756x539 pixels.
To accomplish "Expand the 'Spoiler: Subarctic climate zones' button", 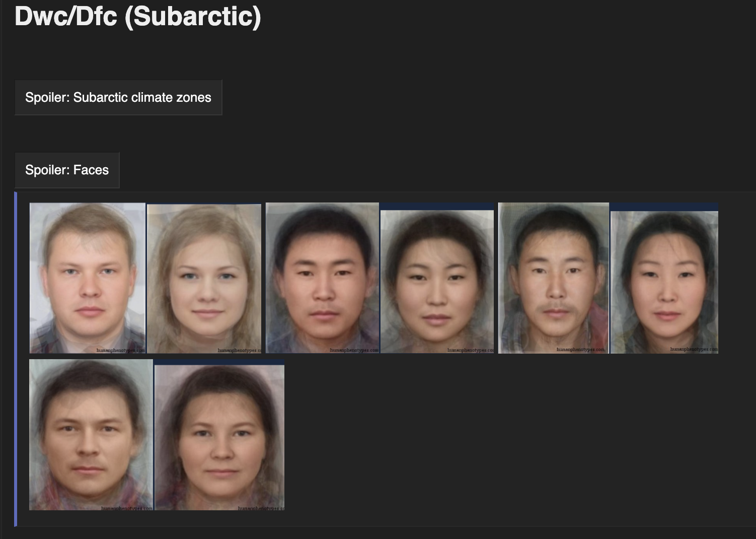I will point(118,97).
